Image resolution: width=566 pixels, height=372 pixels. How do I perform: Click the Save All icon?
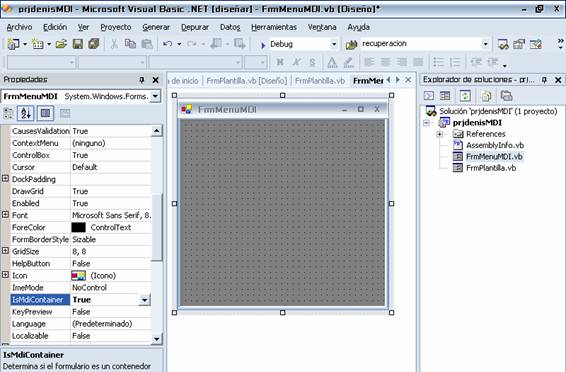[x=94, y=44]
